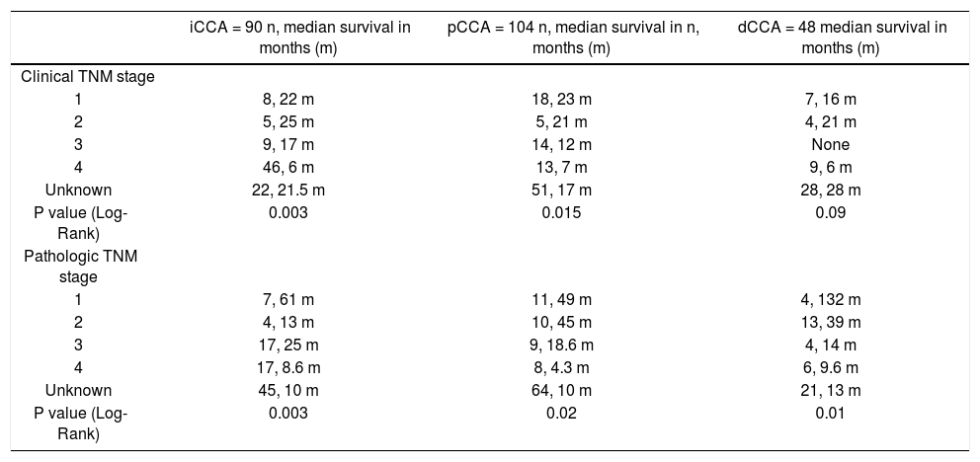Click the dCCA column header
The height and width of the screenshot is (462, 980).
(x=843, y=37)
